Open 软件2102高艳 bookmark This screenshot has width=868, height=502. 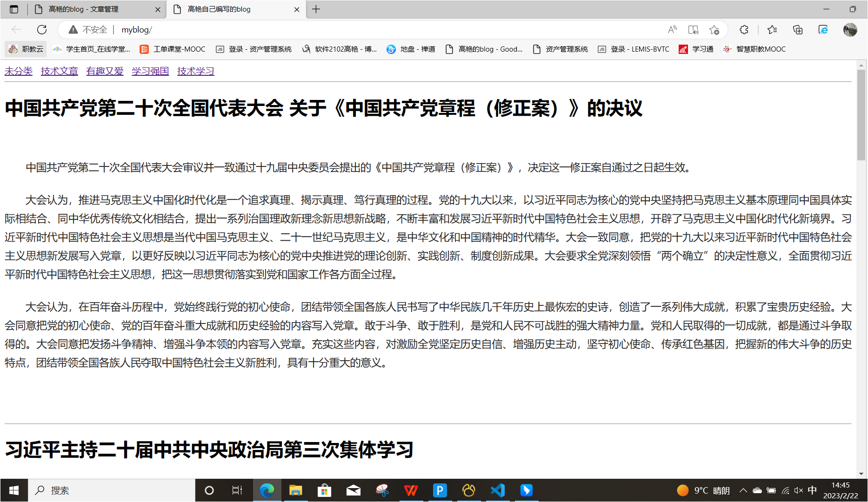coord(339,49)
